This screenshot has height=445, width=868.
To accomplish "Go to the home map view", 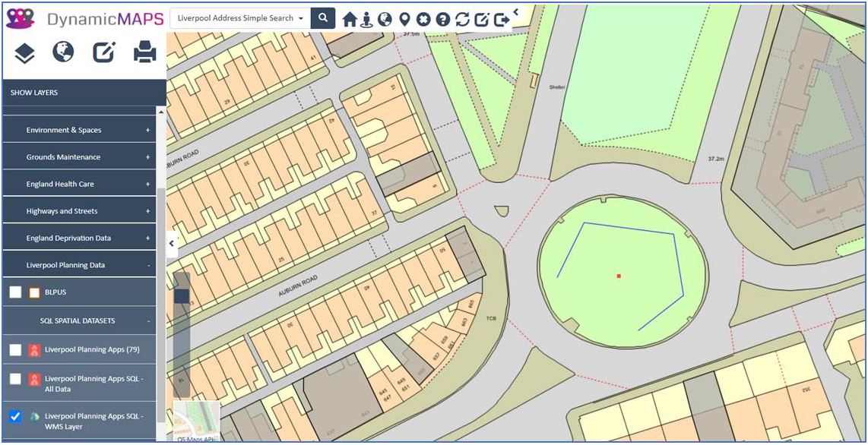I will pyautogui.click(x=350, y=20).
